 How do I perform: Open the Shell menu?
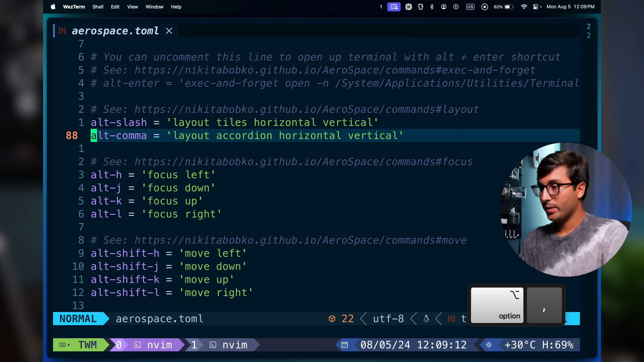(x=98, y=7)
